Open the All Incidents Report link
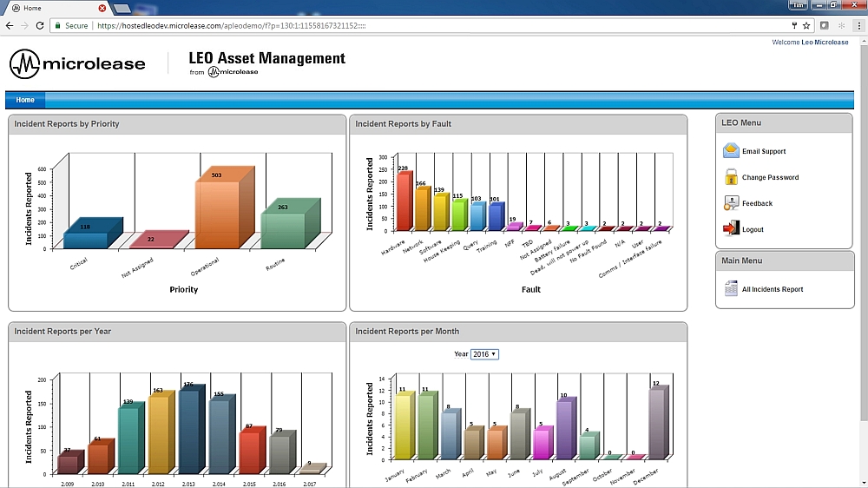The height and width of the screenshot is (488, 868). [x=773, y=289]
